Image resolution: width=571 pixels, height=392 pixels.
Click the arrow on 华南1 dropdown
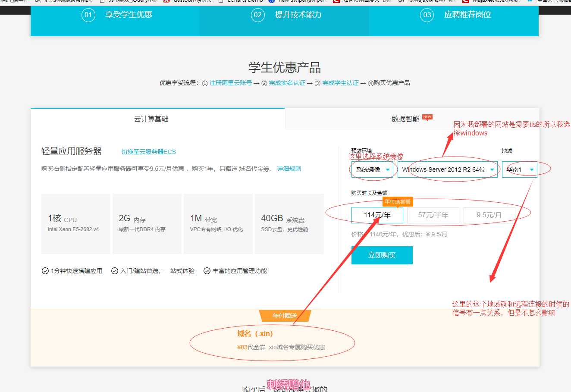pyautogui.click(x=532, y=170)
